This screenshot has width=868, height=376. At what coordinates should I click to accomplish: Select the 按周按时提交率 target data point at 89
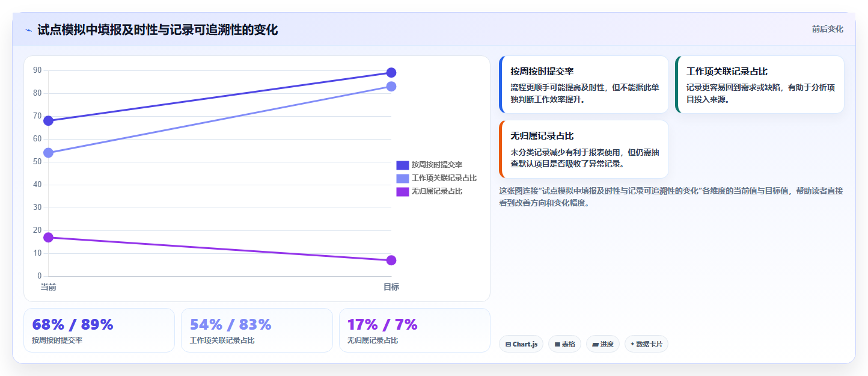tap(391, 73)
